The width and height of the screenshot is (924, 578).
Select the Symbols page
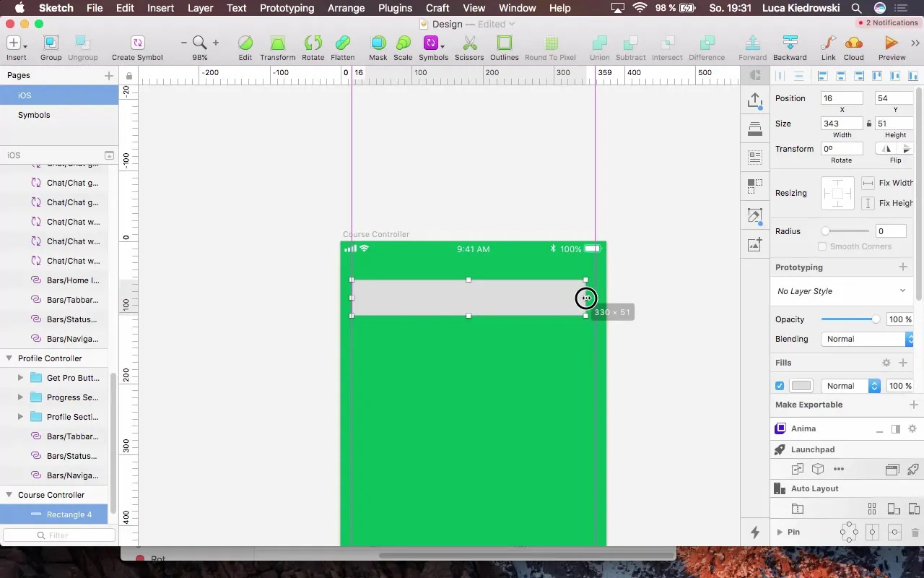(x=59, y=115)
